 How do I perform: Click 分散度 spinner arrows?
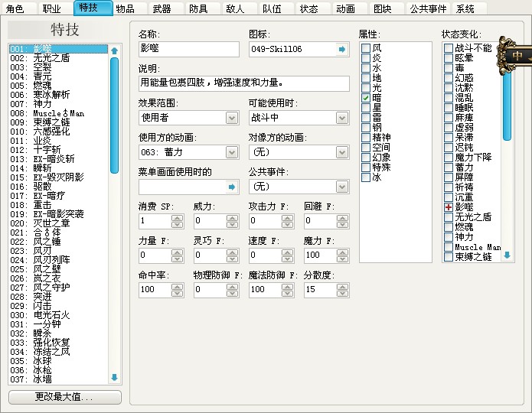point(343,291)
